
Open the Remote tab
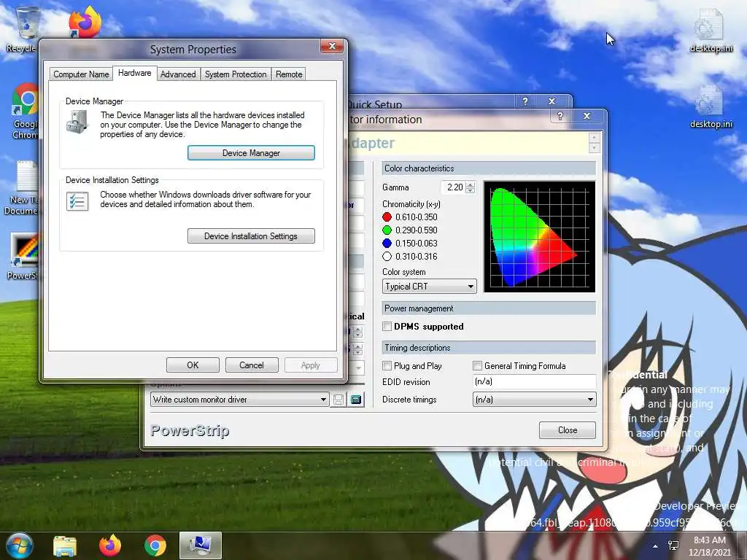tap(289, 74)
